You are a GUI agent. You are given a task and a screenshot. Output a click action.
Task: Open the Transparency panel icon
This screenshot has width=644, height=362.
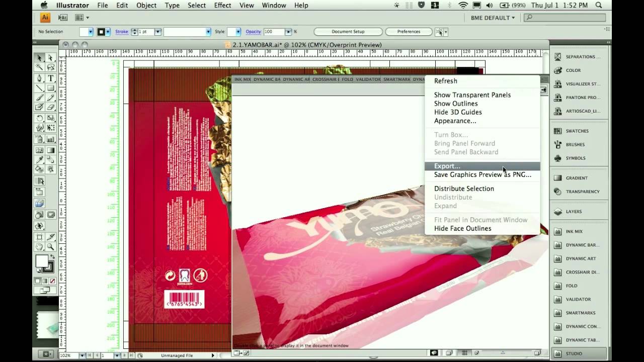coord(557,192)
